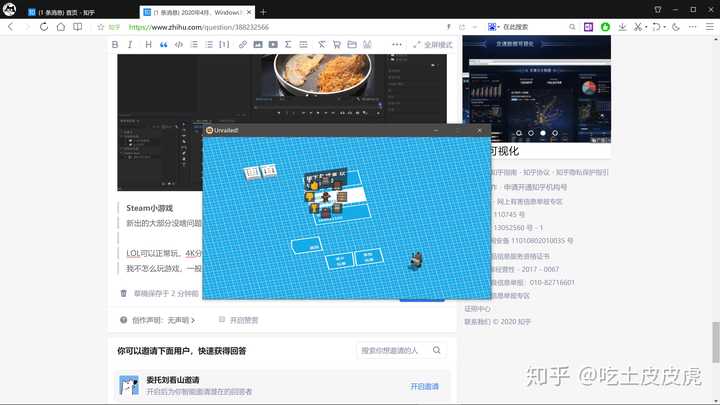Delete the draft using the trash icon
The image size is (720, 405).
click(x=124, y=293)
